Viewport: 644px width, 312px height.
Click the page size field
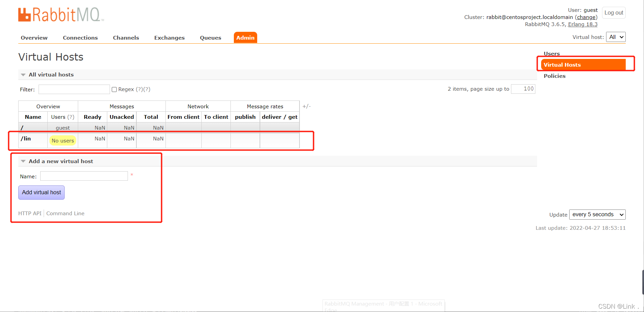523,89
